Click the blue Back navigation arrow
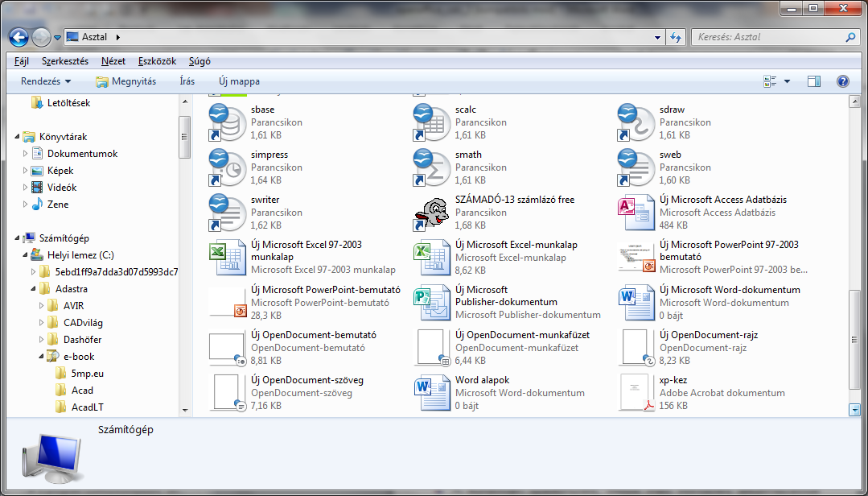Screen dimensions: 868x496 tap(19, 38)
